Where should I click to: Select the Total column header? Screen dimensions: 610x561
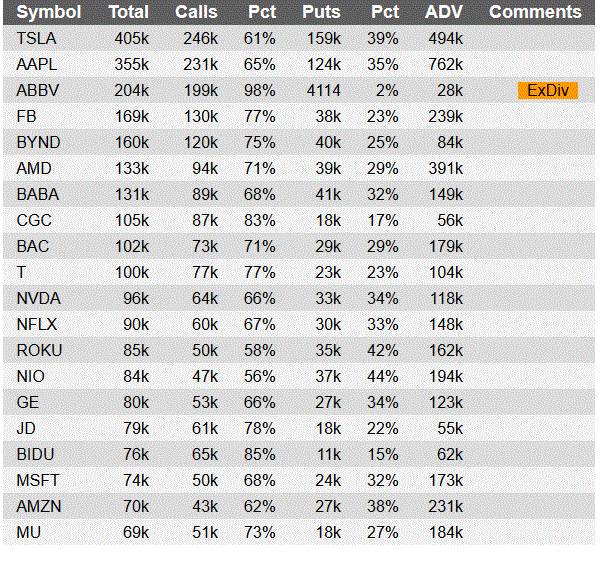[129, 12]
